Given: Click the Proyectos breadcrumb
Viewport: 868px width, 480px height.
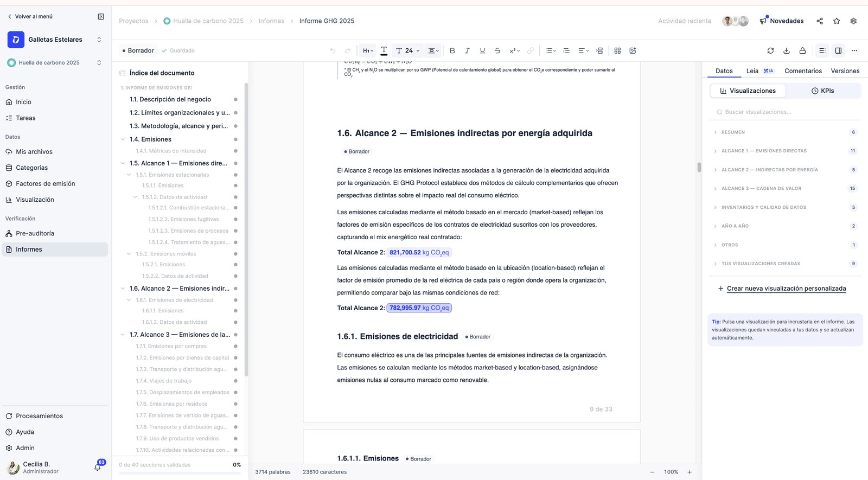Looking at the screenshot, I should (x=133, y=21).
